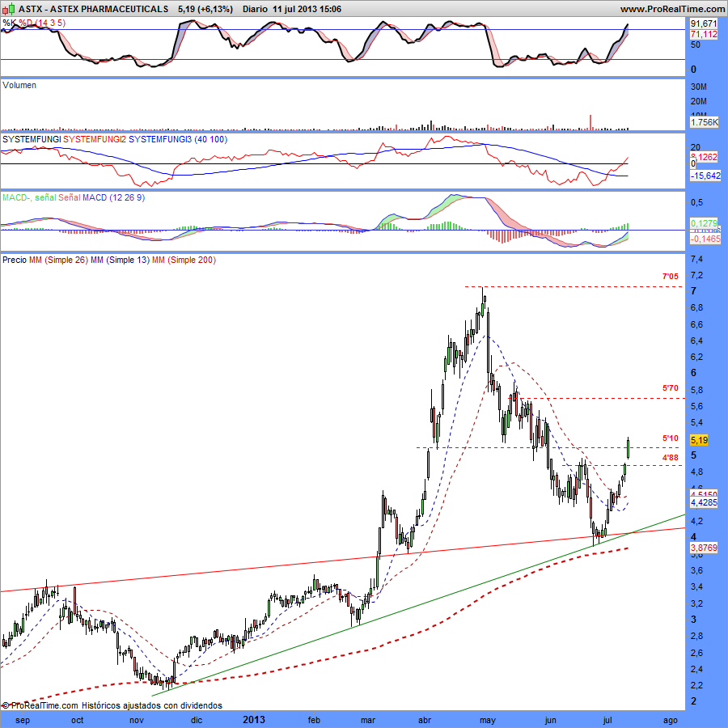Click the 5'10 level label
The width and height of the screenshot is (728, 728).
(670, 438)
